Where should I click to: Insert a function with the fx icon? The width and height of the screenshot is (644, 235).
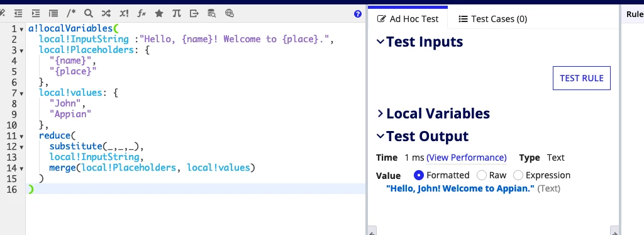(142, 14)
